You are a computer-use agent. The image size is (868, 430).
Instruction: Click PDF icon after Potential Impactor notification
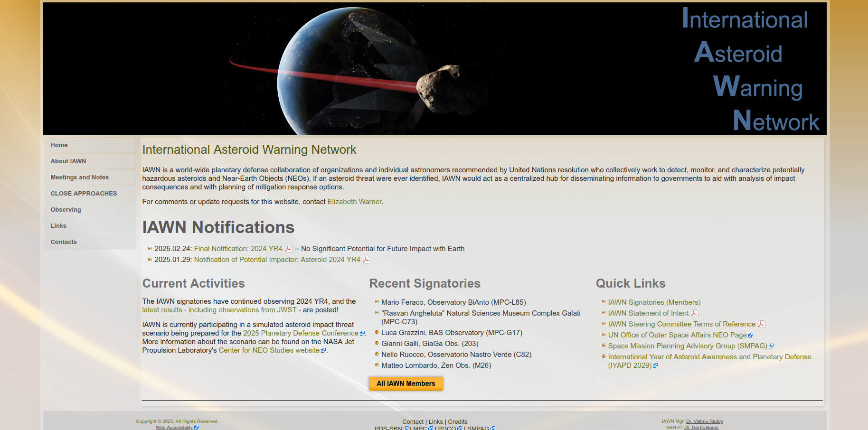(x=366, y=260)
